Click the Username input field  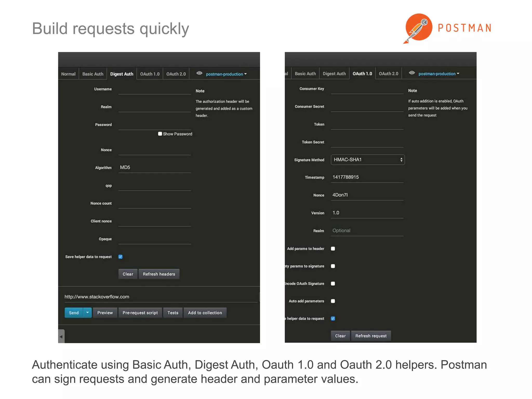155,89
